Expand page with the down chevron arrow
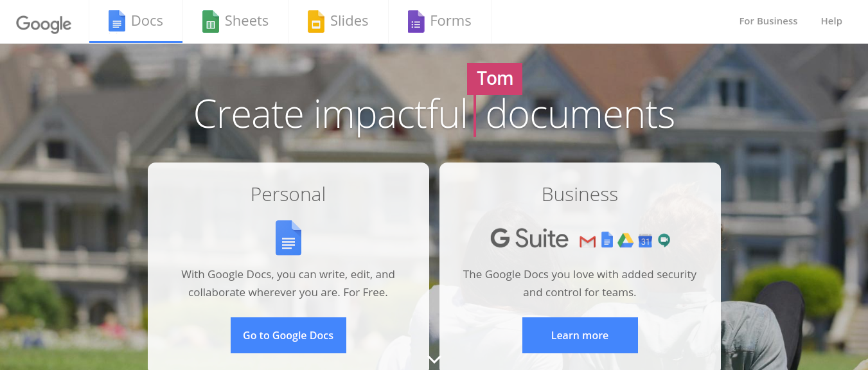Image resolution: width=868 pixels, height=370 pixels. point(434,360)
